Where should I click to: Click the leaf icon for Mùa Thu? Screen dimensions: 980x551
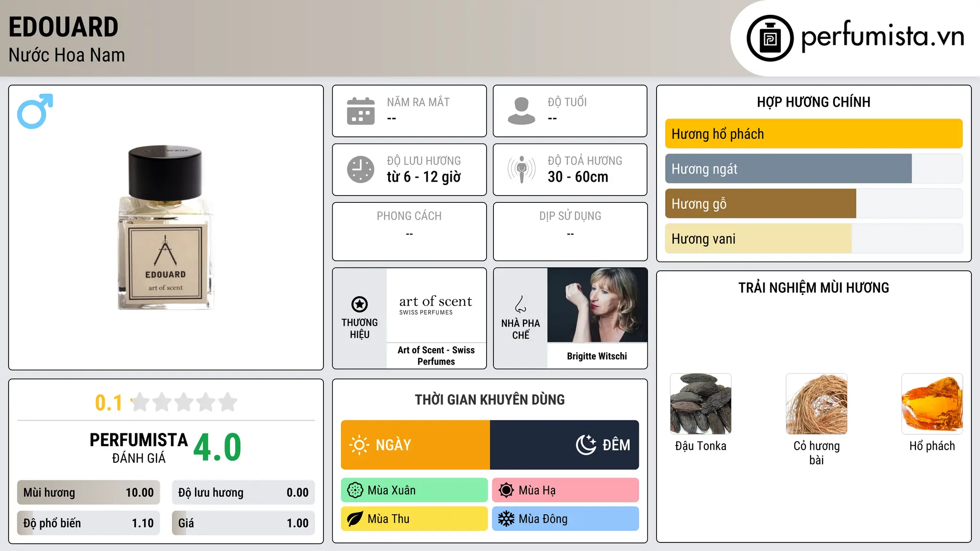pos(355,519)
